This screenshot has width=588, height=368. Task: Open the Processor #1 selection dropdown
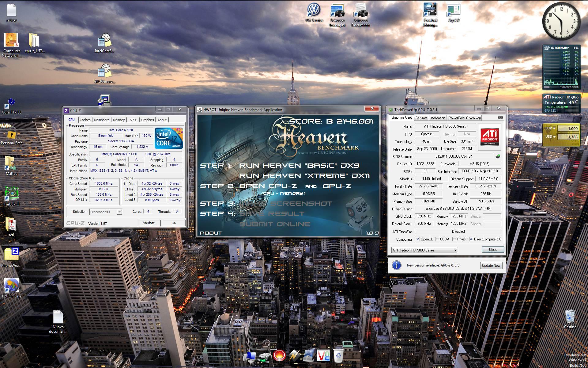(x=106, y=212)
